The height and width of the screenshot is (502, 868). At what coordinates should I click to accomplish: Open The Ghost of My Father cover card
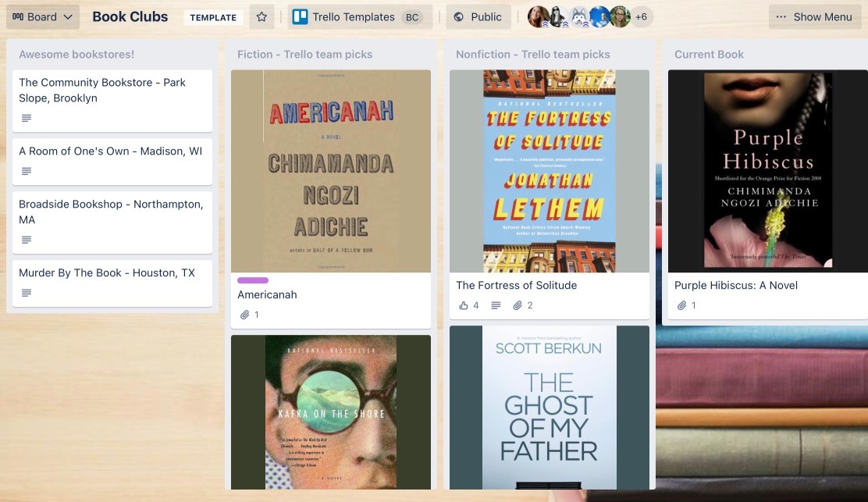[550, 408]
